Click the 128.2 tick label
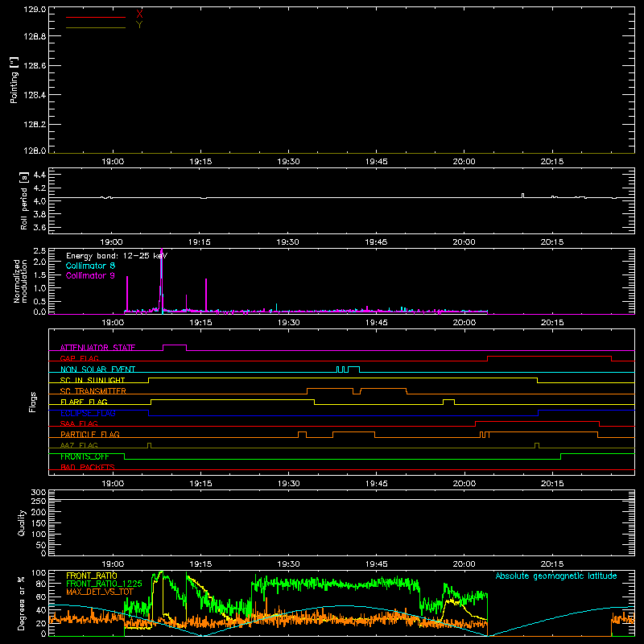Viewport: 644px width, 644px height. coord(35,125)
